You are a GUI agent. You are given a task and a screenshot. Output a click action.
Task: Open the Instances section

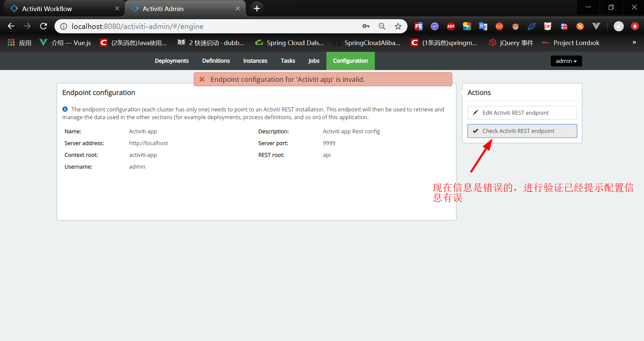point(255,61)
